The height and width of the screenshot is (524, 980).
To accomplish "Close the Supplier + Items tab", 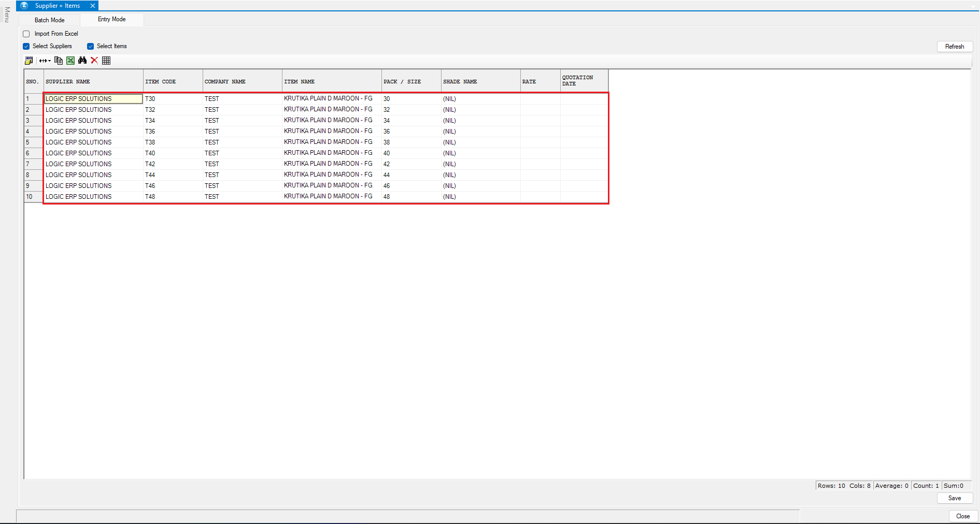I will coord(93,6).
